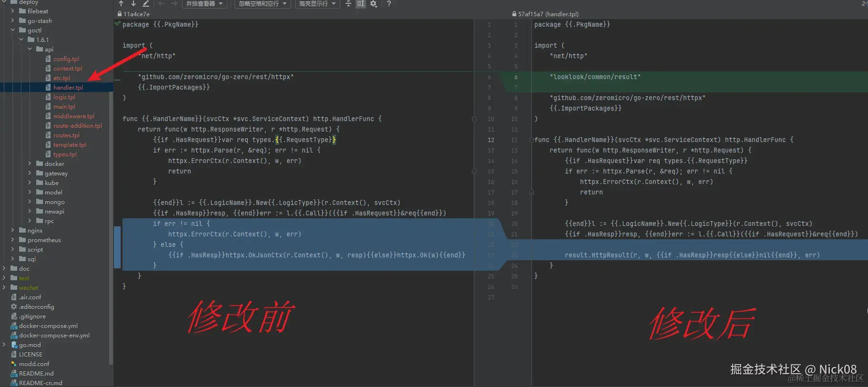
Task: Open the 并排查看器 viewer dropdown
Action: pos(204,3)
